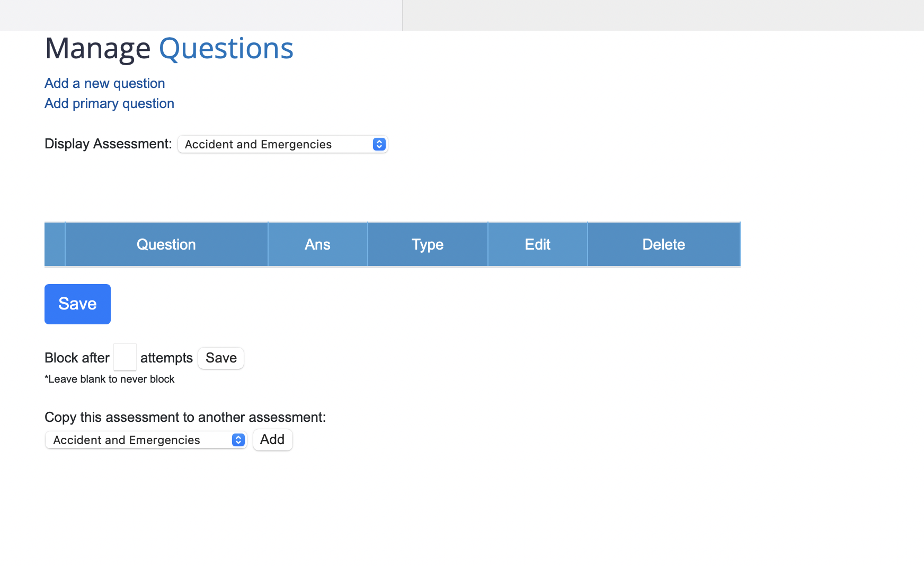Click the blank first table column header

55,244
